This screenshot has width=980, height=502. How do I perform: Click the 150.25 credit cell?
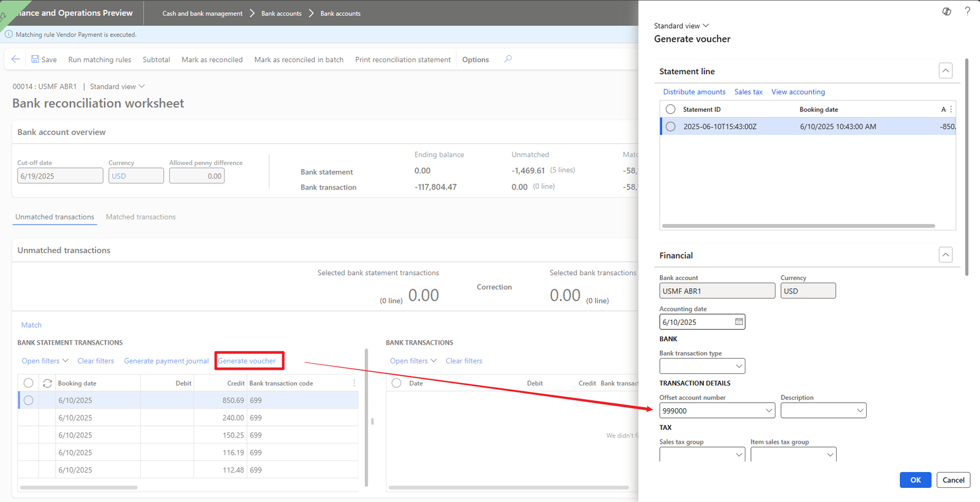(220, 435)
